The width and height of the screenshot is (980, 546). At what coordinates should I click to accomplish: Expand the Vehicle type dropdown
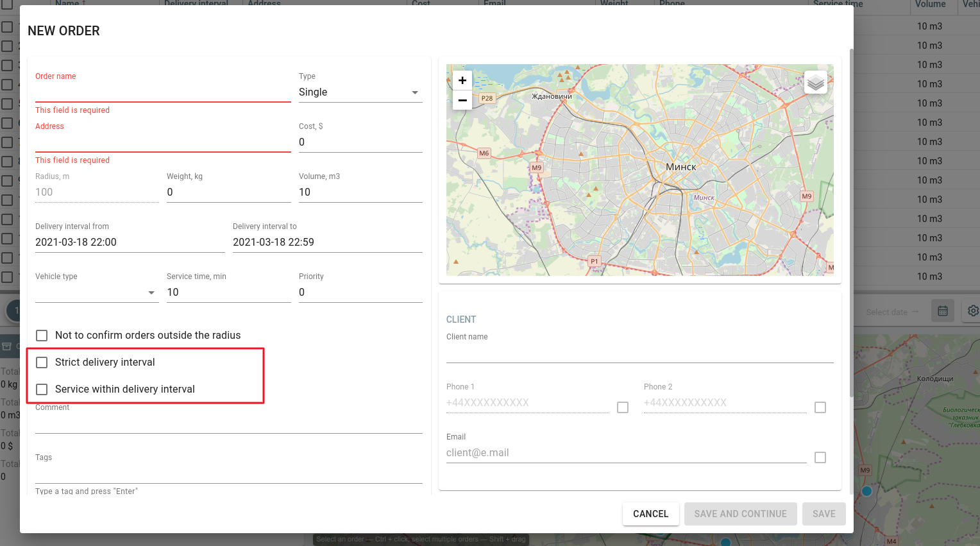[96, 293]
